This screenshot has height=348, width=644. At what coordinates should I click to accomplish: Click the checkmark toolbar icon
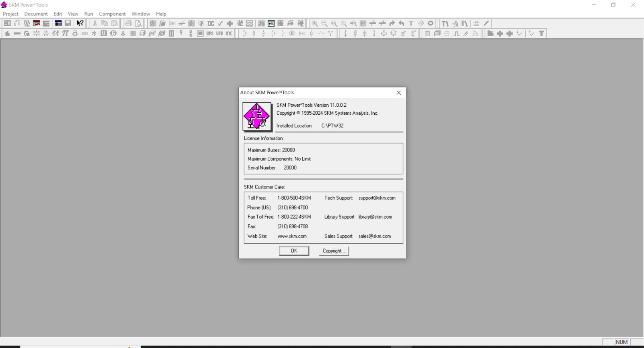[220, 23]
